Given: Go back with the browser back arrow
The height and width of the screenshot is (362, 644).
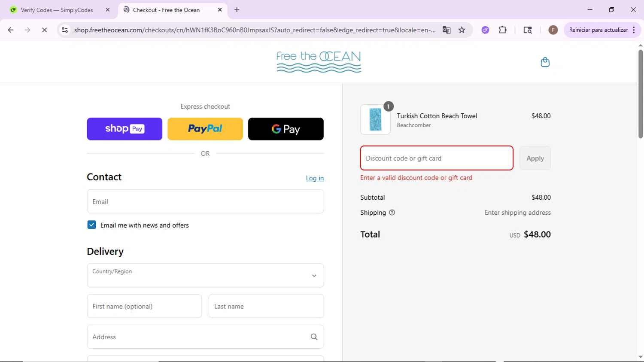Looking at the screenshot, I should (x=11, y=30).
